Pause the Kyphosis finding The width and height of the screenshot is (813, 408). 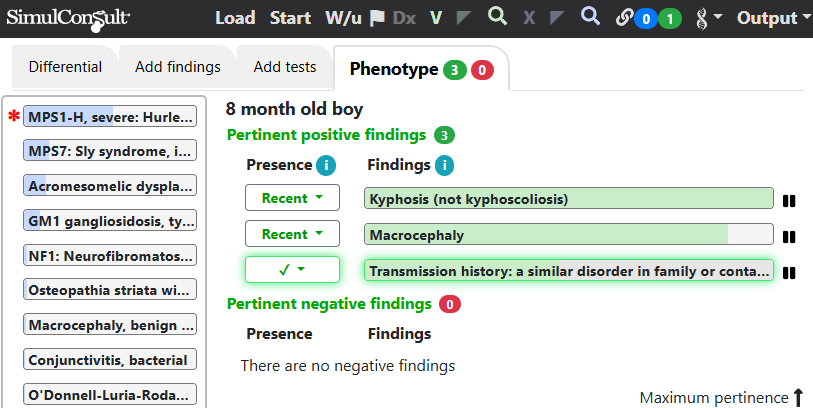(789, 201)
